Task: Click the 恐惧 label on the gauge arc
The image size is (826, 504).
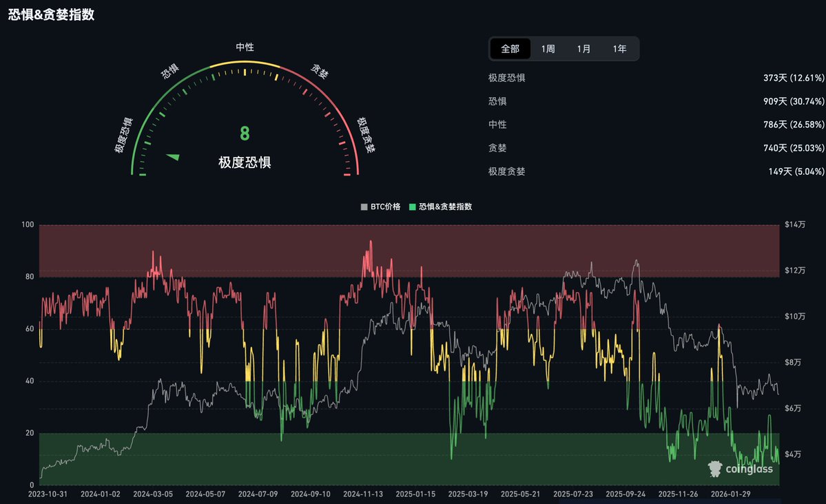Action: pyautogui.click(x=169, y=71)
